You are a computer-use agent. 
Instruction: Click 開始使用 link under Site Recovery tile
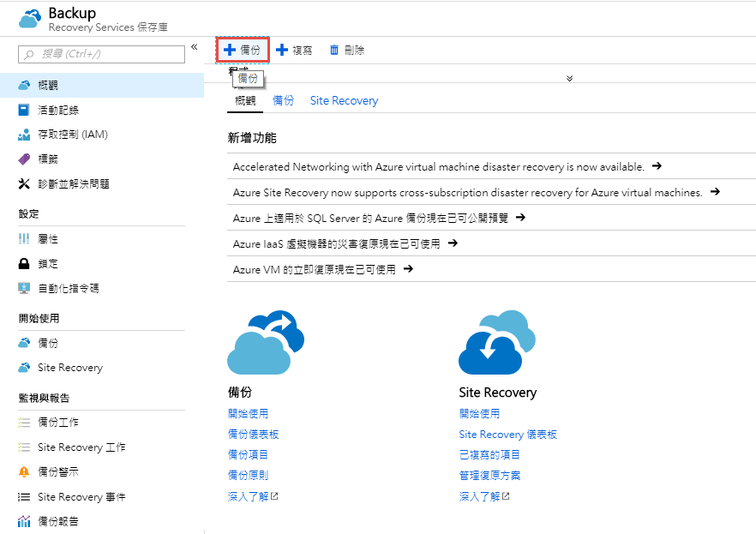pos(479,413)
